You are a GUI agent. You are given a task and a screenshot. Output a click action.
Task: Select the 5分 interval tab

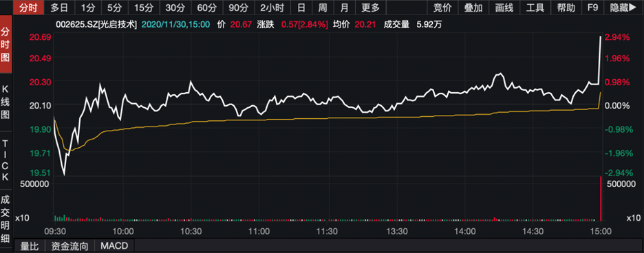pos(115,8)
